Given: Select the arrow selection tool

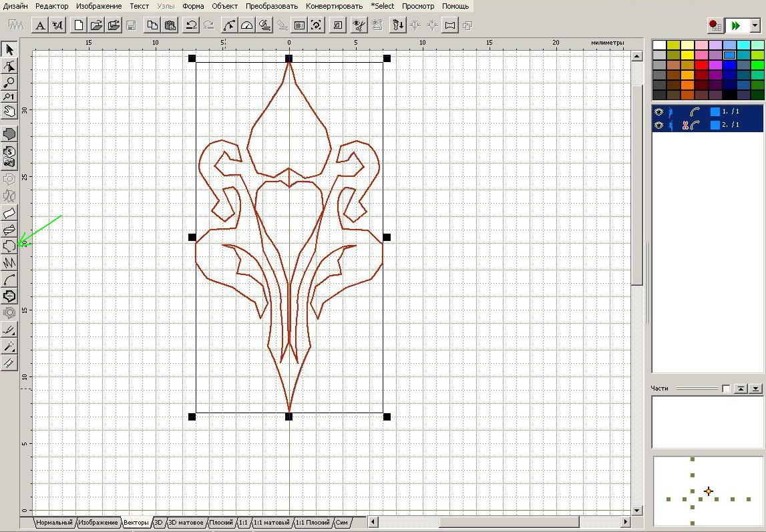Looking at the screenshot, I should tap(9, 49).
